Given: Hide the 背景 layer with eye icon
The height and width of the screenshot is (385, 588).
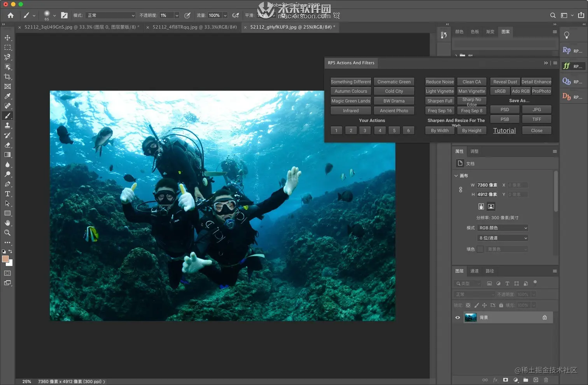Looking at the screenshot, I should (457, 317).
